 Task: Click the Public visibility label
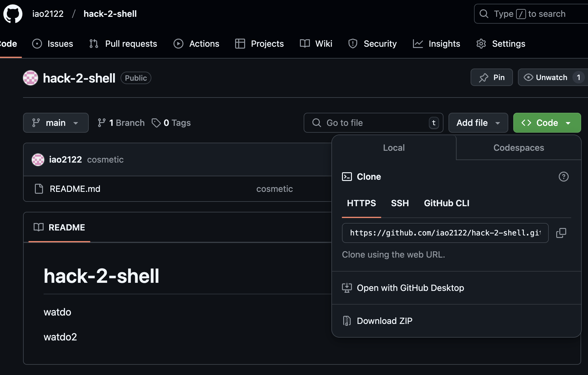136,78
